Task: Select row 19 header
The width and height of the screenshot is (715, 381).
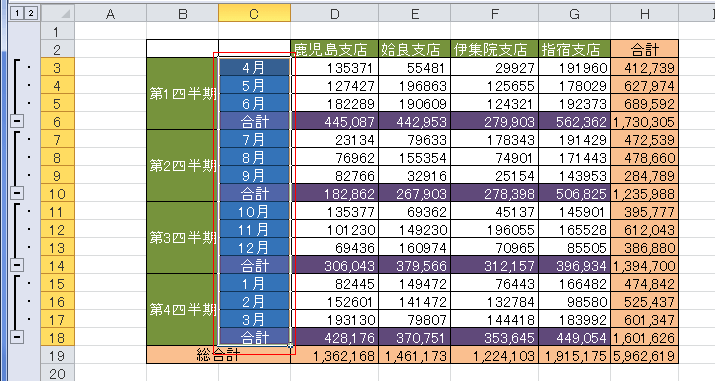Action: (x=57, y=355)
